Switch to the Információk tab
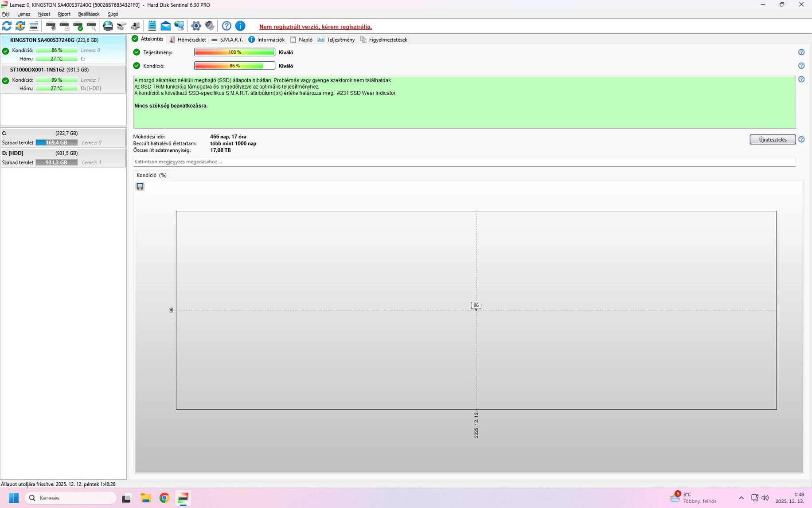The image size is (812, 508). pyautogui.click(x=266, y=39)
